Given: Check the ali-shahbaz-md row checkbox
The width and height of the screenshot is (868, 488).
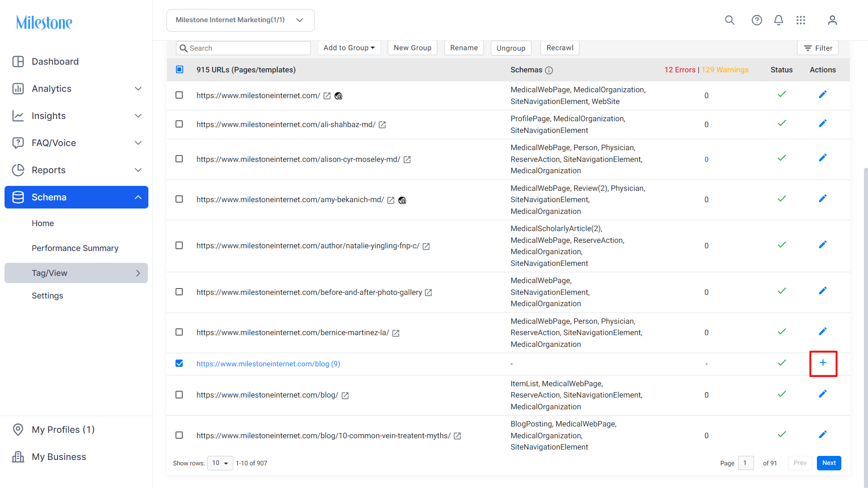Looking at the screenshot, I should 179,124.
